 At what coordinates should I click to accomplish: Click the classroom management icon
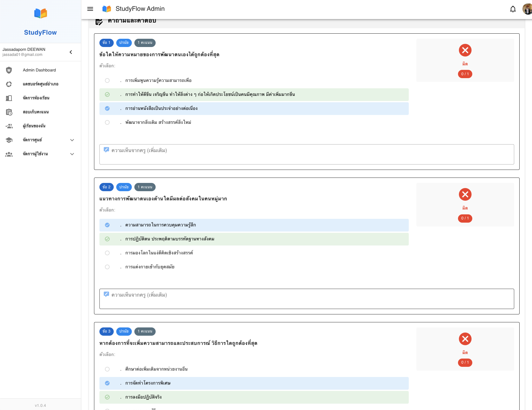tap(9, 98)
